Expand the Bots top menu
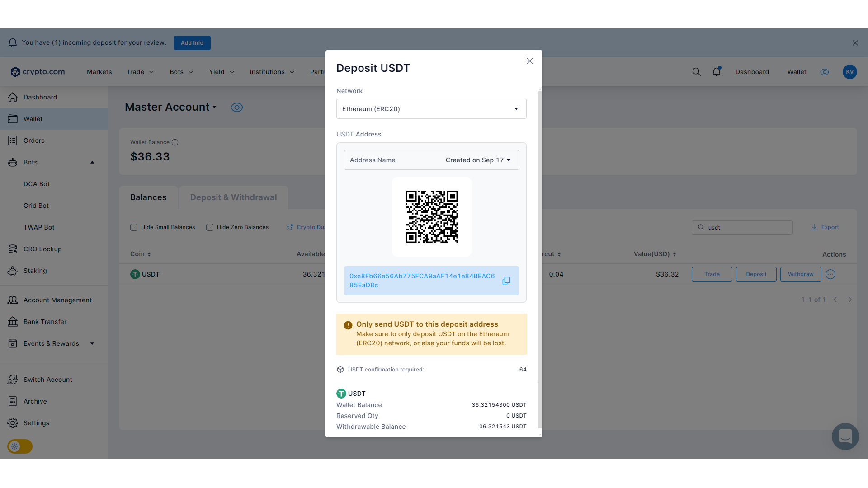Image resolution: width=868 pixels, height=488 pixels. point(181,72)
